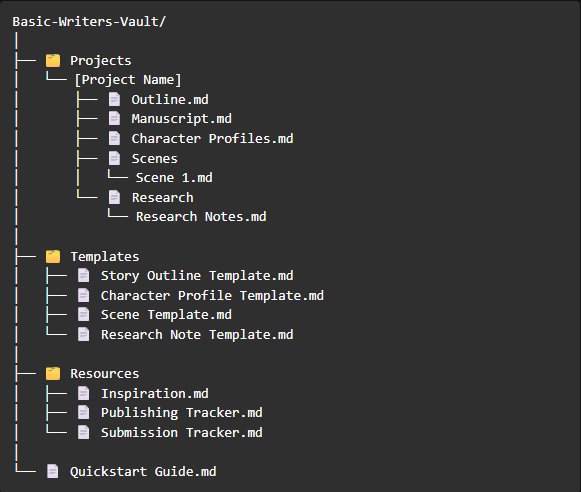Open Character Profiles.md
The image size is (581, 492).
[212, 139]
